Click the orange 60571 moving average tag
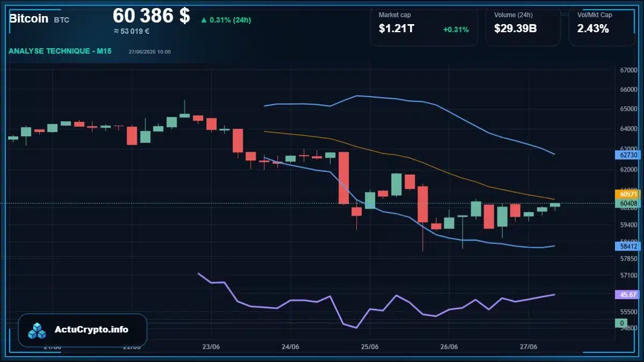Screen dimensions: 644x362 pos(628,194)
